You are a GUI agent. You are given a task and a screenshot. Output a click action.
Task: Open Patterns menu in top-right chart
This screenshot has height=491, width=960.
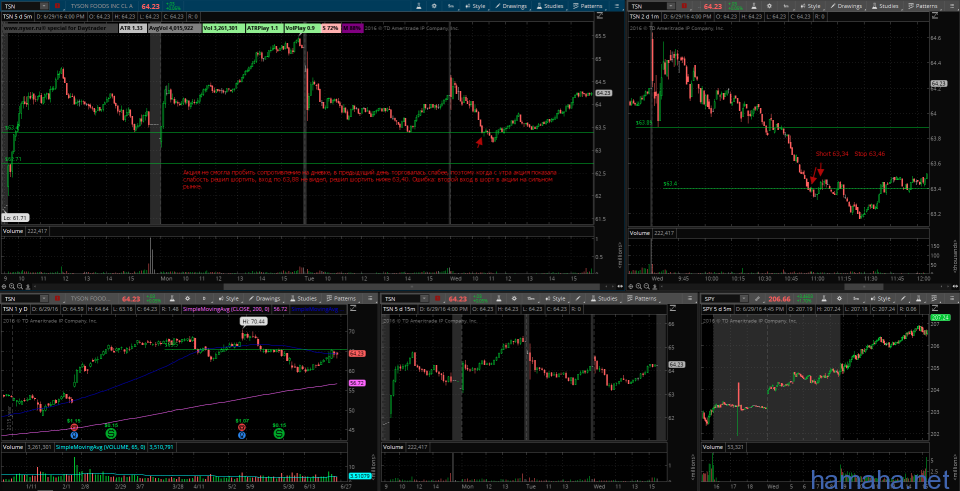(x=921, y=6)
